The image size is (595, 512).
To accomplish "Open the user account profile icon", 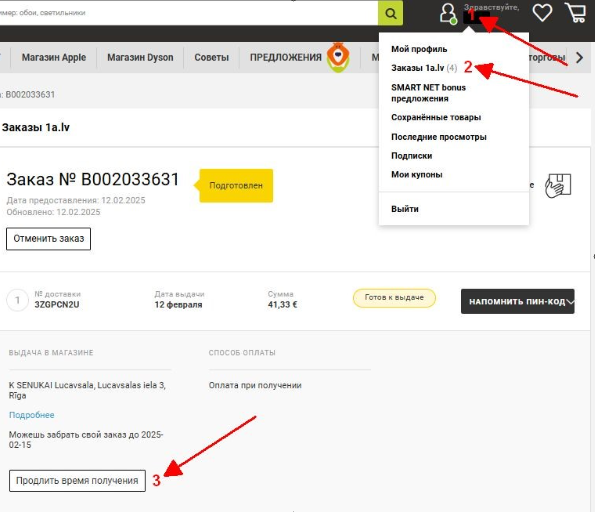I will coord(448,14).
